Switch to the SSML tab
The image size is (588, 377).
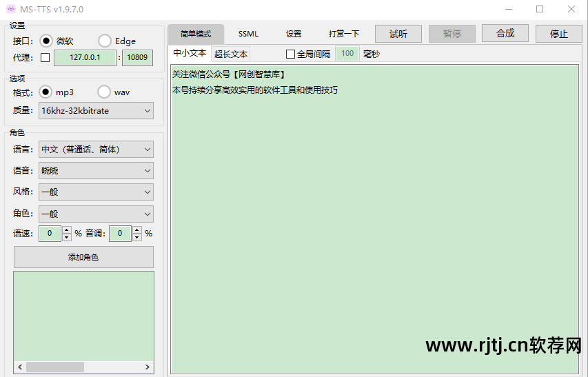point(248,34)
